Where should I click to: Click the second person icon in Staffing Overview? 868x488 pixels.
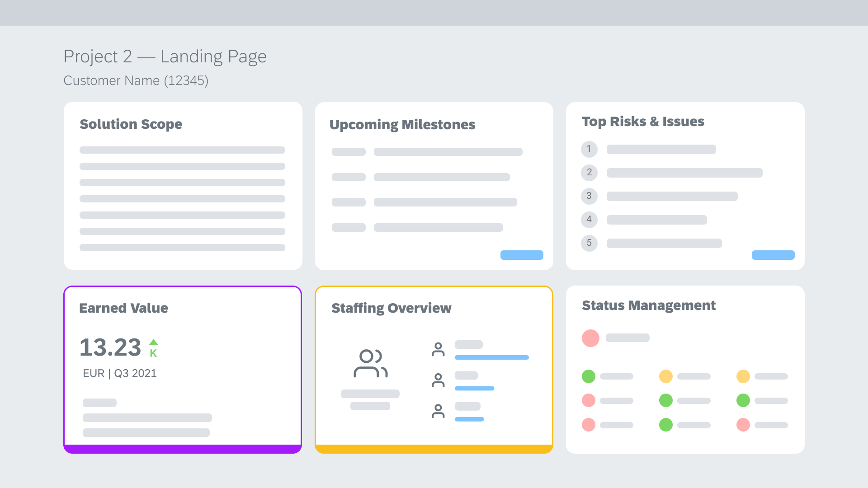point(438,380)
